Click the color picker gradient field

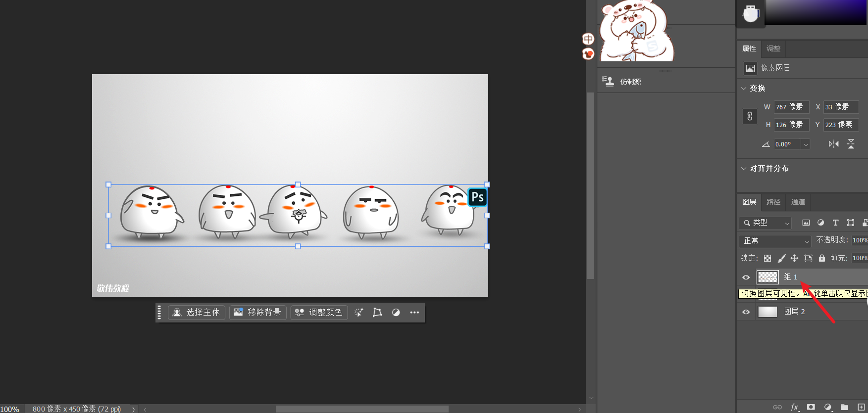(x=816, y=12)
